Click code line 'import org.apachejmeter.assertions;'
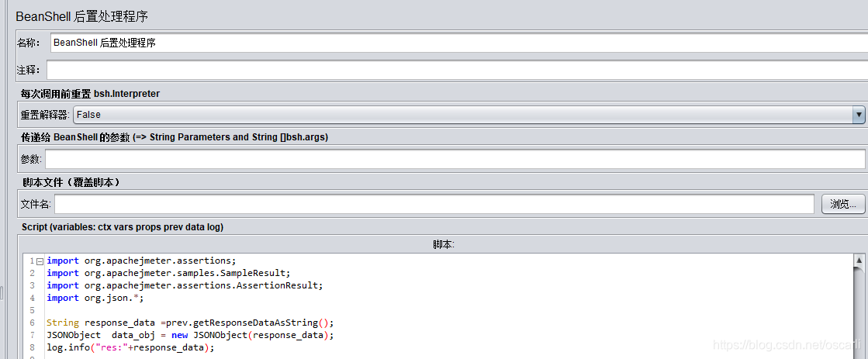Image resolution: width=868 pixels, height=359 pixels. point(141,261)
